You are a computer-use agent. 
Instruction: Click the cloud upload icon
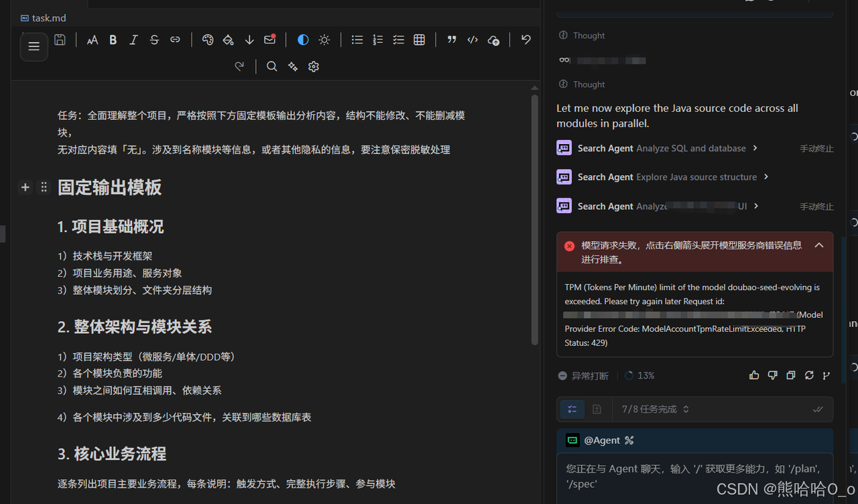click(493, 40)
